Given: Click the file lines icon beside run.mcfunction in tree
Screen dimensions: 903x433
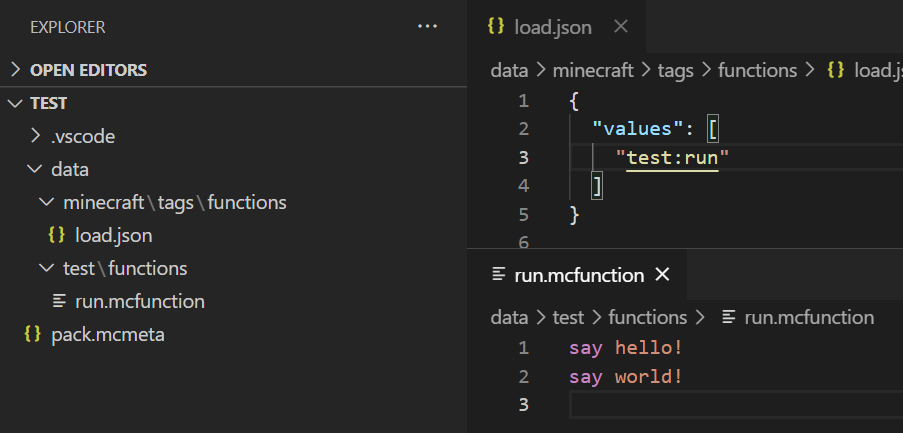Looking at the screenshot, I should (x=59, y=301).
